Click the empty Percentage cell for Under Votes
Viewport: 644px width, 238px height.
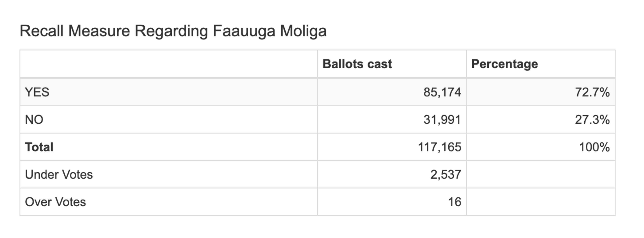click(541, 174)
